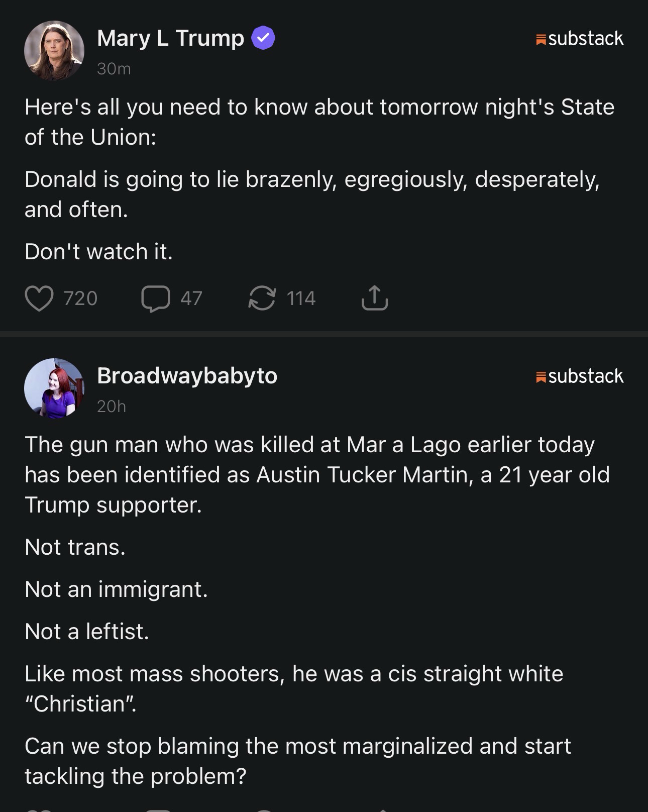
Task: Open comments on the State of the Union post
Action: click(155, 298)
